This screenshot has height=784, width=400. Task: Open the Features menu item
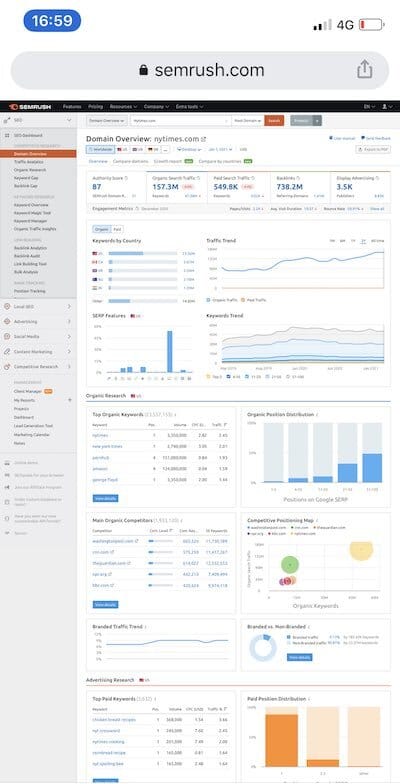pos(72,106)
